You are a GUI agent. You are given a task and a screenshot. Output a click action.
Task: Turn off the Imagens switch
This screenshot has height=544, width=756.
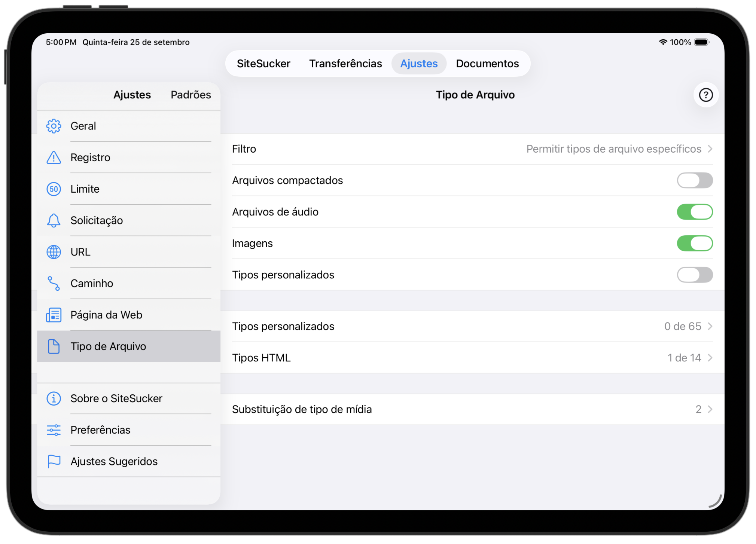694,243
